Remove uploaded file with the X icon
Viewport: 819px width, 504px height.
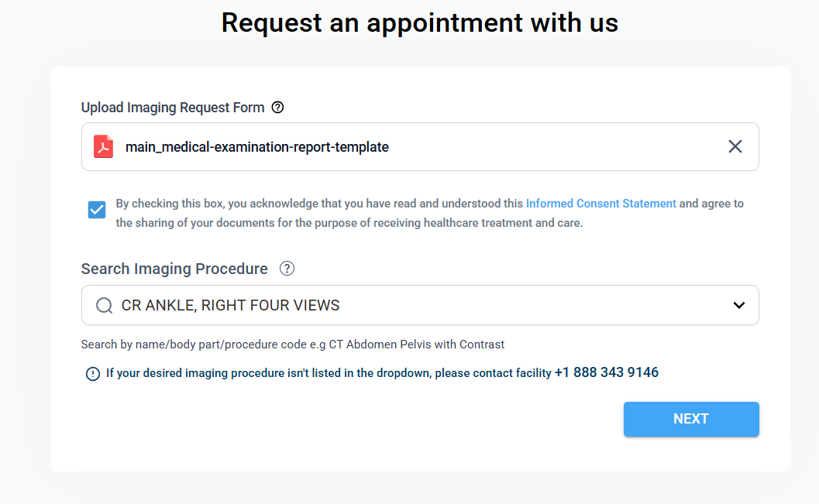(x=735, y=146)
